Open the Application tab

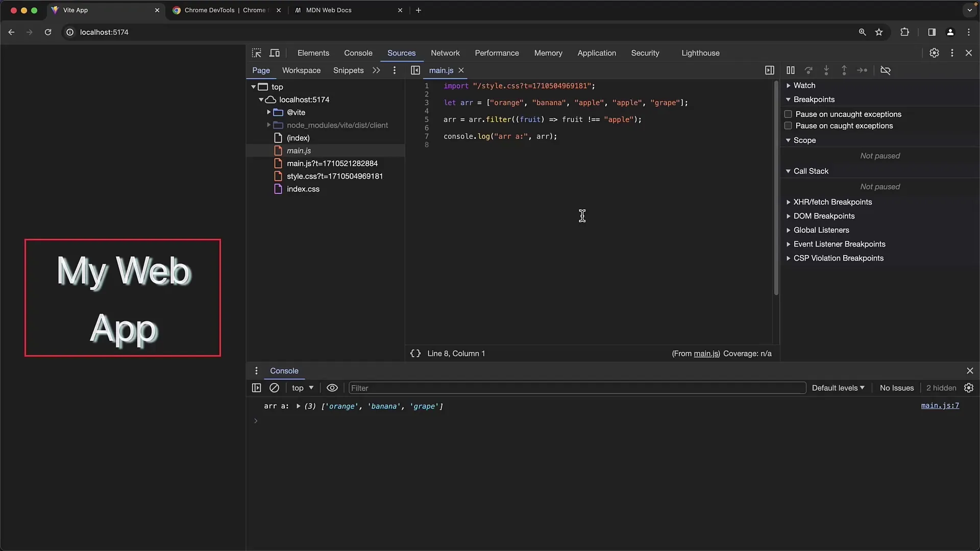pyautogui.click(x=597, y=53)
